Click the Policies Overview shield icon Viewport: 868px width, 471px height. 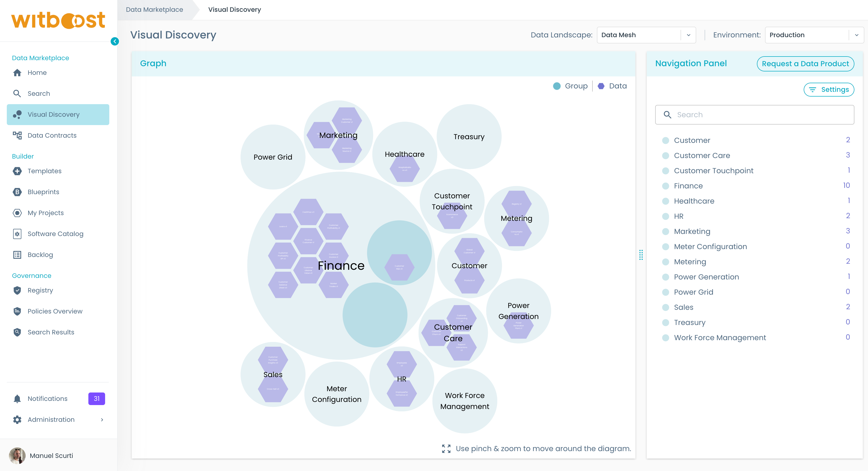tap(17, 311)
